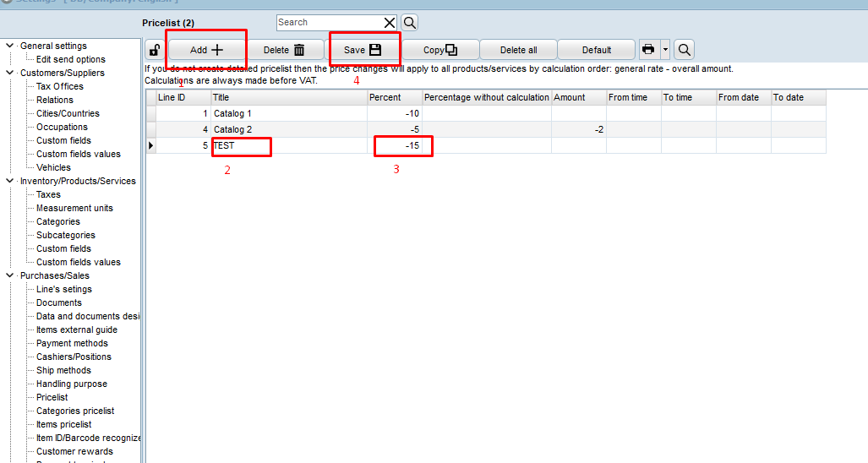Select Measurement units
The image size is (868, 463).
pyautogui.click(x=74, y=208)
